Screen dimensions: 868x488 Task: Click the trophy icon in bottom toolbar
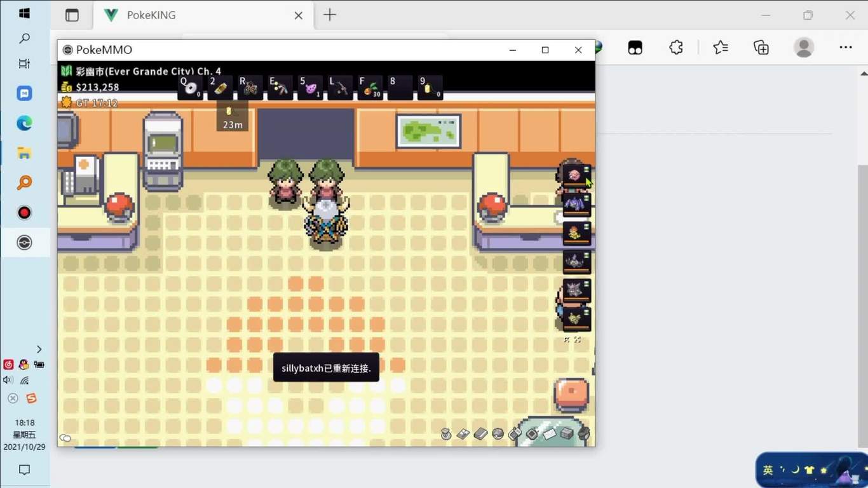click(446, 434)
